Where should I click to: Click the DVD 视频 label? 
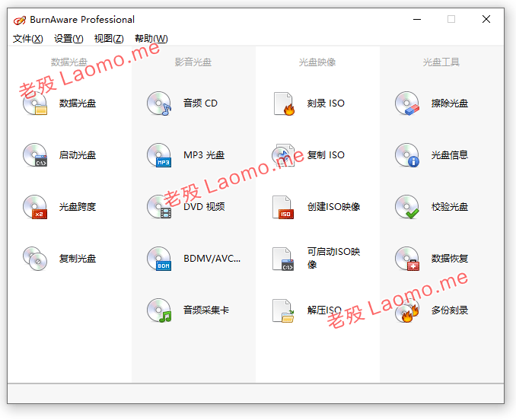204,207
